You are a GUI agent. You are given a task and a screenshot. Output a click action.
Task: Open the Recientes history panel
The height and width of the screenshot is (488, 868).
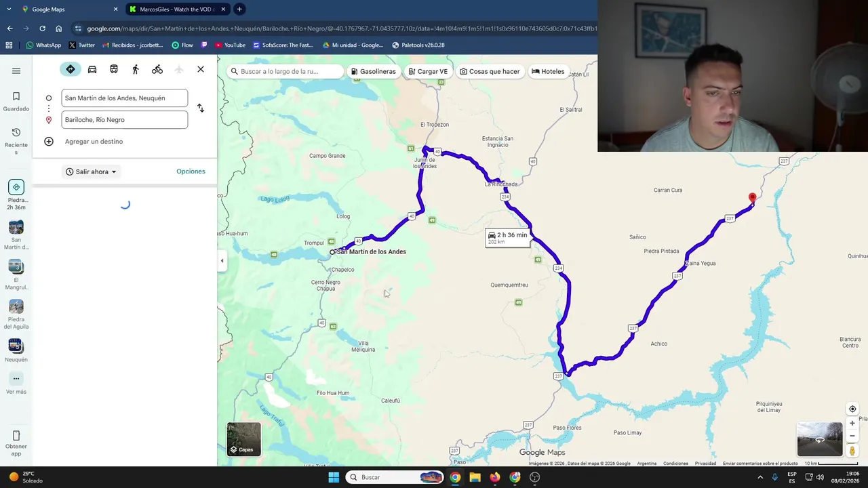(x=16, y=141)
